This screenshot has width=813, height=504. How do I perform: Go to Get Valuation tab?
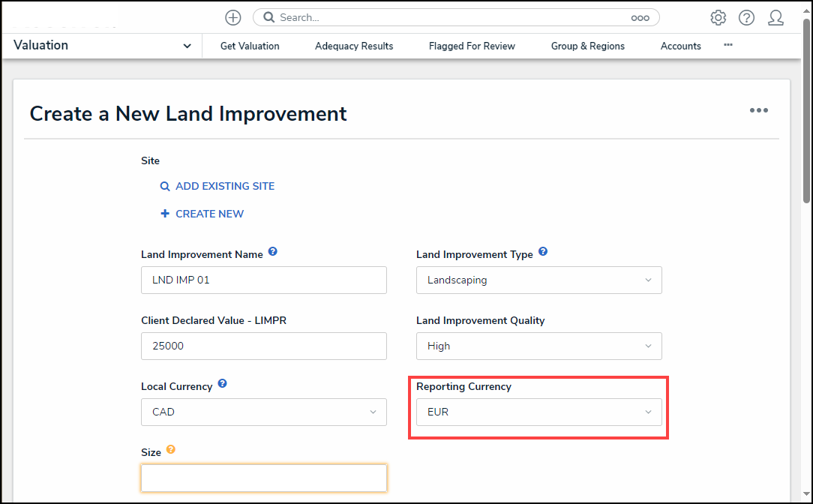250,46
